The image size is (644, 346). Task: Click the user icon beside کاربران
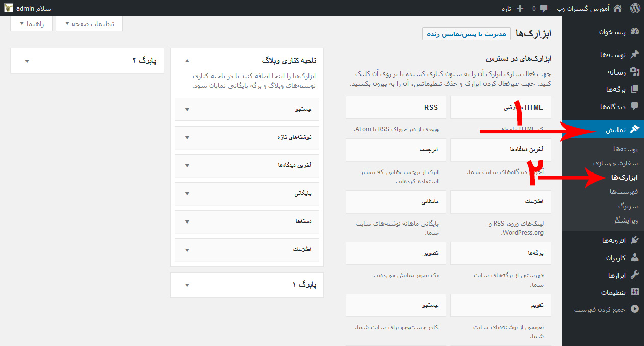pos(635,258)
